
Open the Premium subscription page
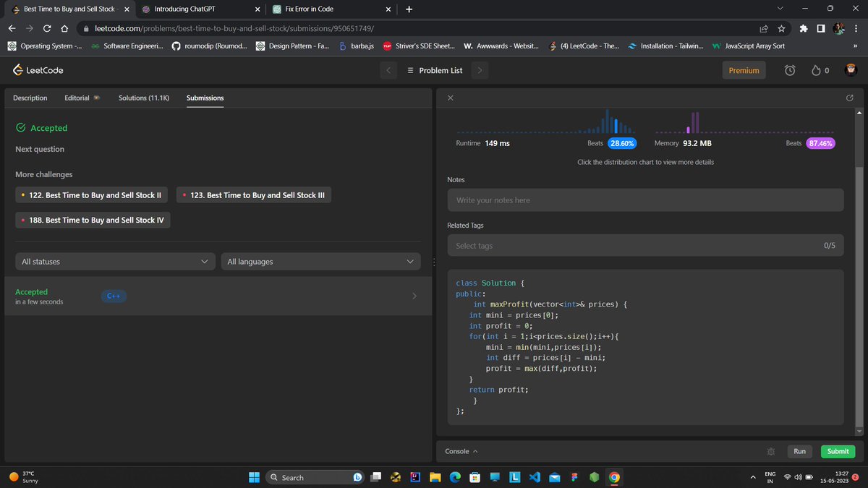pyautogui.click(x=744, y=70)
